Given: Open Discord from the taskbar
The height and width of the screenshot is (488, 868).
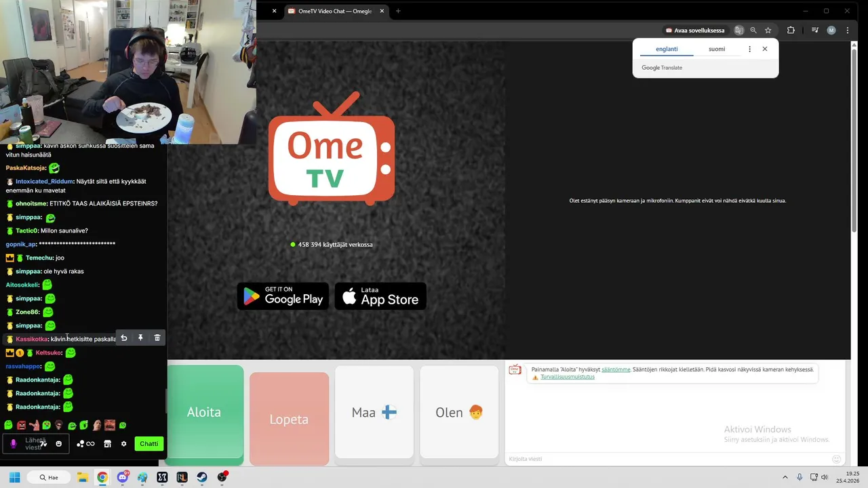Looking at the screenshot, I should point(122,477).
